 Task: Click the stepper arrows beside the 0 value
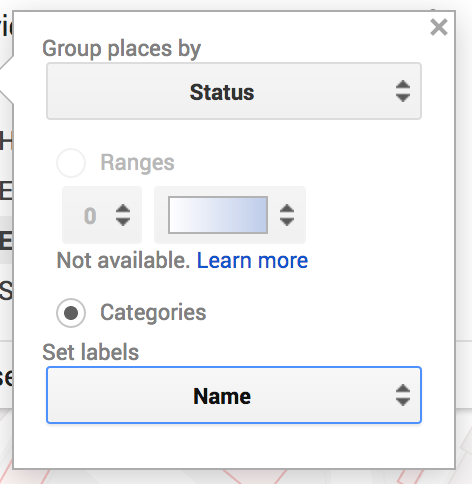(123, 215)
